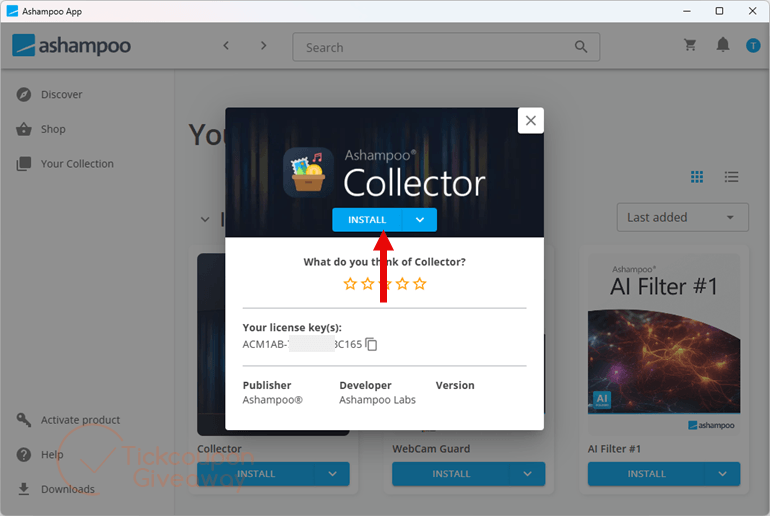Click the Shop basket icon
The image size is (770, 516).
pos(24,129)
